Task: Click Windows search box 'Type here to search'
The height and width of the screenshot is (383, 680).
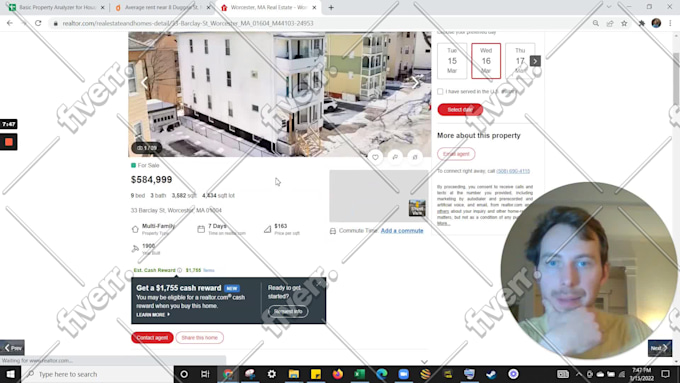Action: [97, 374]
